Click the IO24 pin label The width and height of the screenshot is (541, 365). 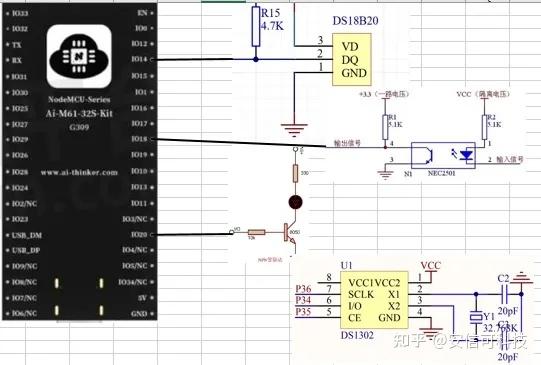[20, 188]
